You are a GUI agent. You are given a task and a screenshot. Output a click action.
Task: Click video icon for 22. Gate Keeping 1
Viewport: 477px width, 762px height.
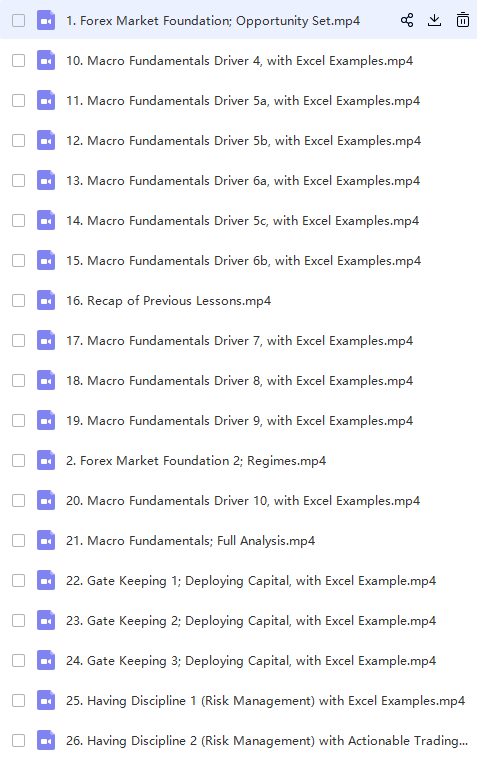tap(46, 580)
